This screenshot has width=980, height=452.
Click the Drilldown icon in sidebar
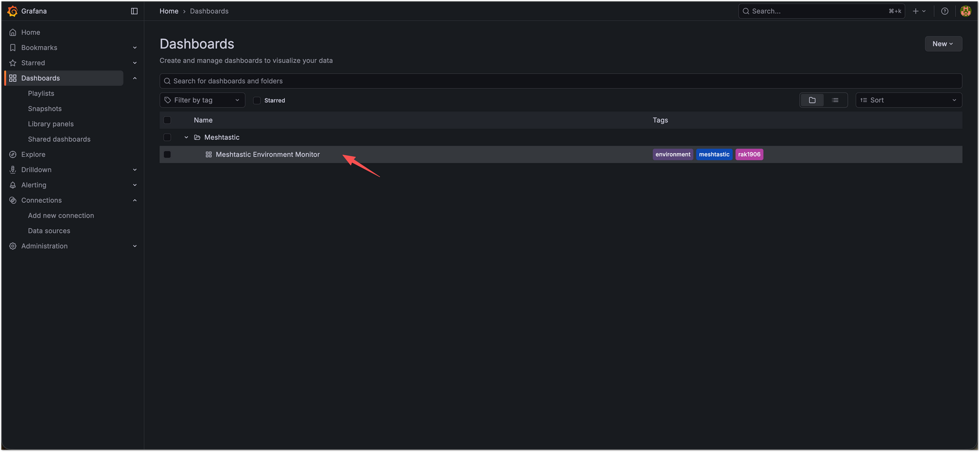pyautogui.click(x=13, y=170)
